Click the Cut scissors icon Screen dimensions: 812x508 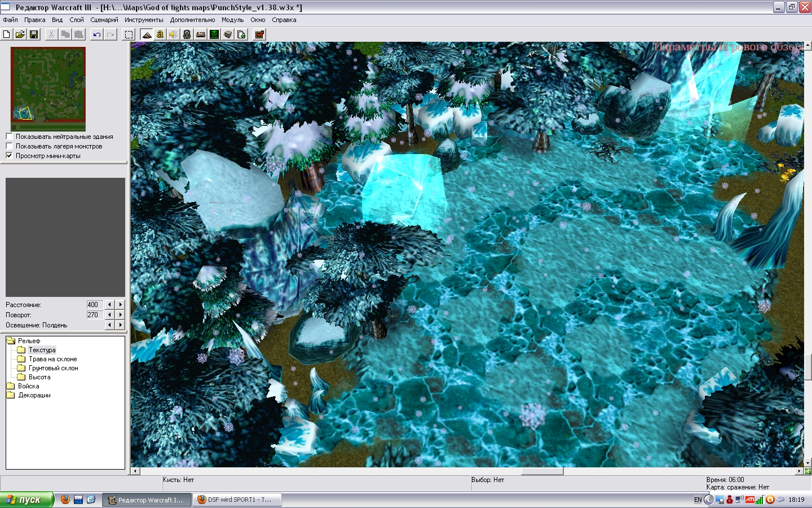pos(52,34)
